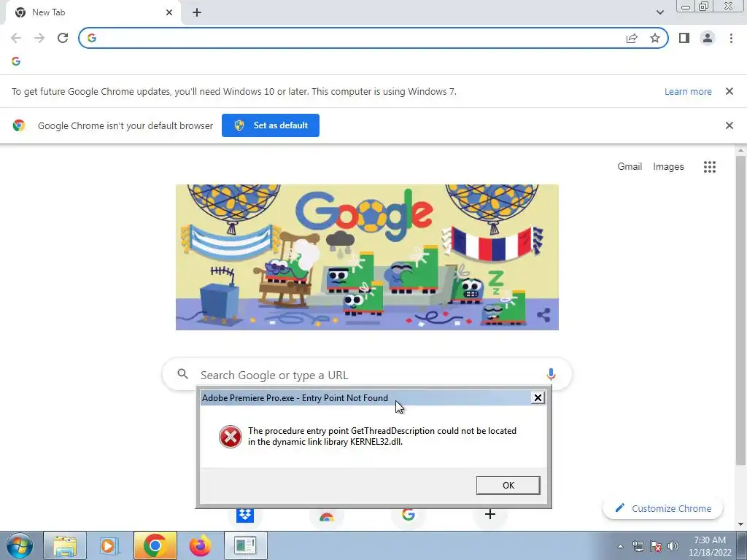Open a new tab with plus button
Screen dimensions: 747x560
click(x=197, y=12)
